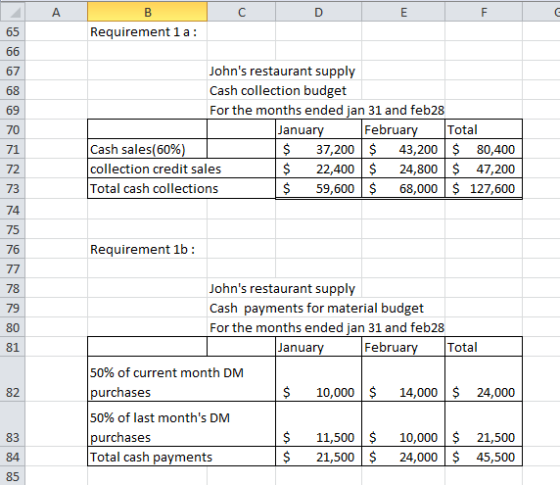This screenshot has height=485, width=560.
Task: Click 'February' header in row 81
Action: (x=403, y=347)
